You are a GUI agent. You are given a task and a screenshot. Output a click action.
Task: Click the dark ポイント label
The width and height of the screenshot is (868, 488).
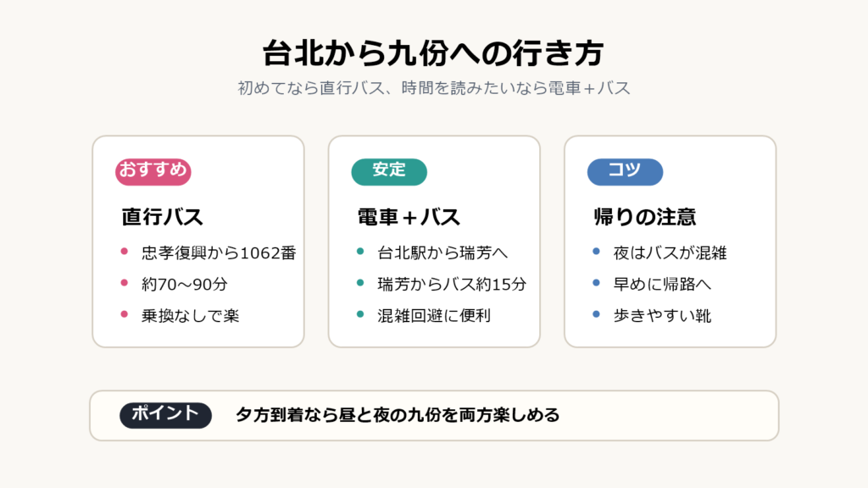[165, 415]
